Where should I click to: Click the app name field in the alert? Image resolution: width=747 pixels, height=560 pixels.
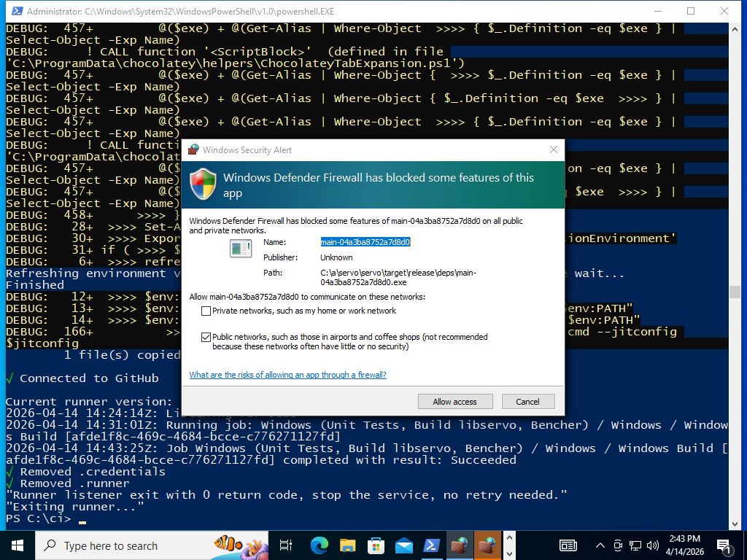[365, 242]
